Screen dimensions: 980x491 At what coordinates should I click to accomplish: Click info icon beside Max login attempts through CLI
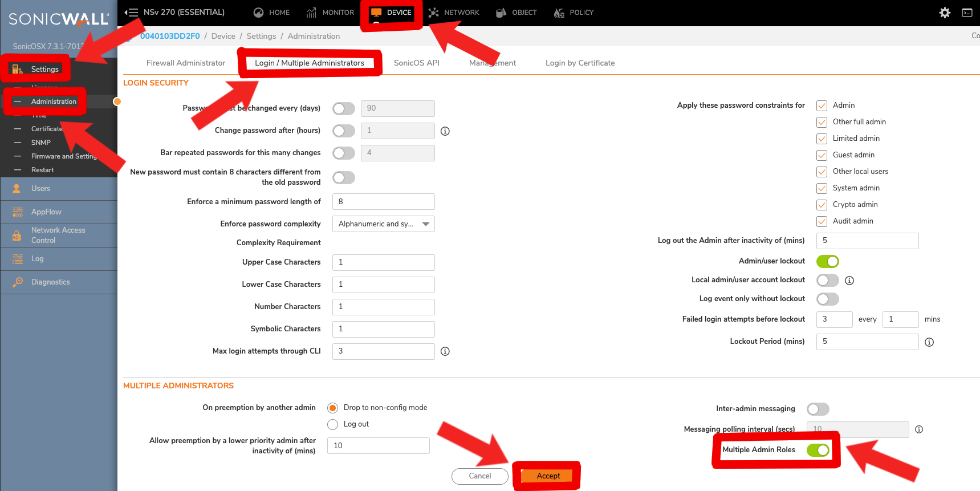pos(445,351)
